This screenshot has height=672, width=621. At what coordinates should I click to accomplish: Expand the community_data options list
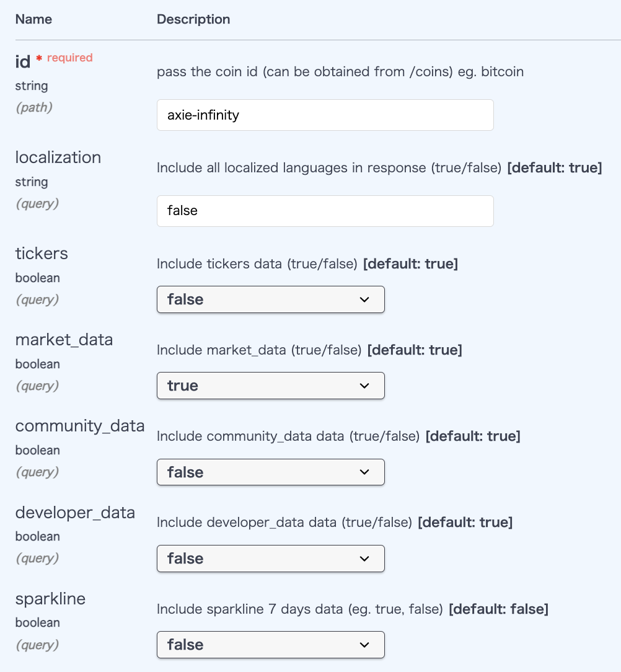tap(271, 472)
